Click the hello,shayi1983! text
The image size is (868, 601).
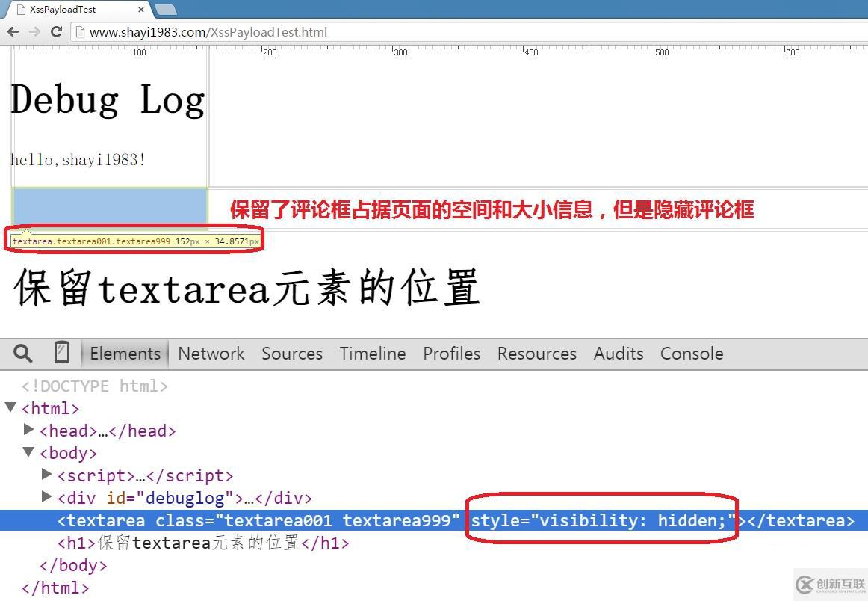[78, 159]
